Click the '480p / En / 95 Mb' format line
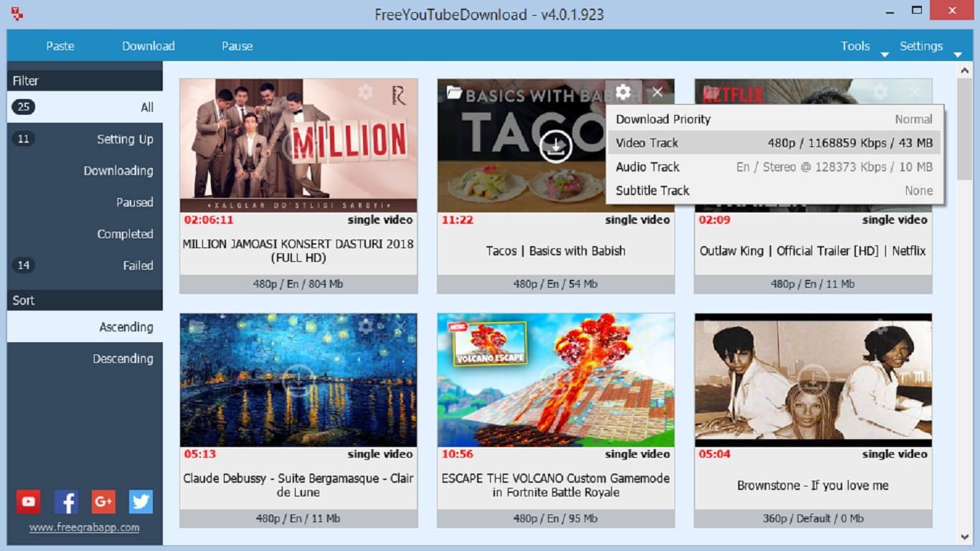This screenshot has width=980, height=551. click(556, 518)
